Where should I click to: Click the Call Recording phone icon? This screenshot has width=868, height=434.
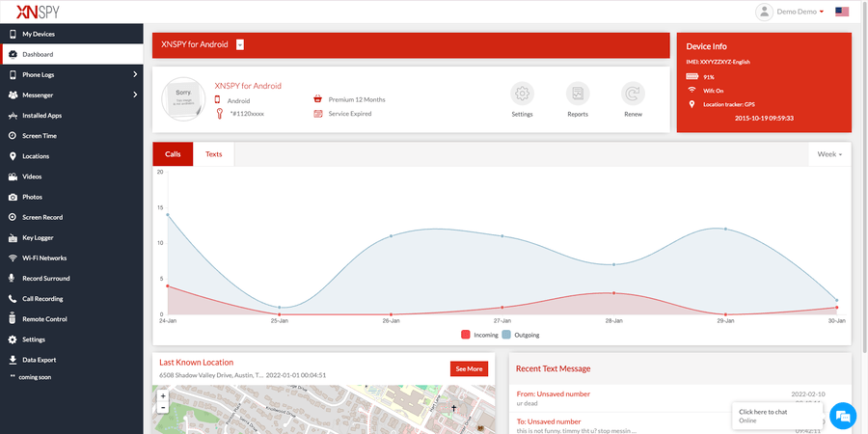13,299
